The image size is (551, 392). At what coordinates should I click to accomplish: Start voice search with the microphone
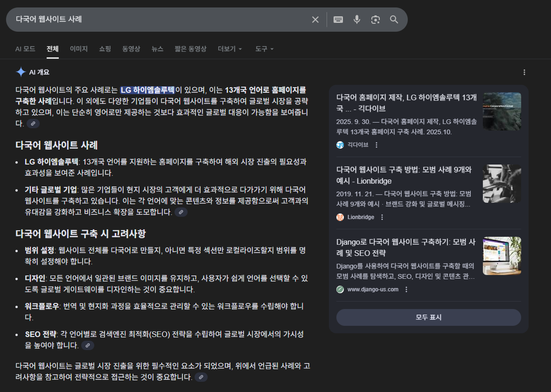tap(356, 20)
